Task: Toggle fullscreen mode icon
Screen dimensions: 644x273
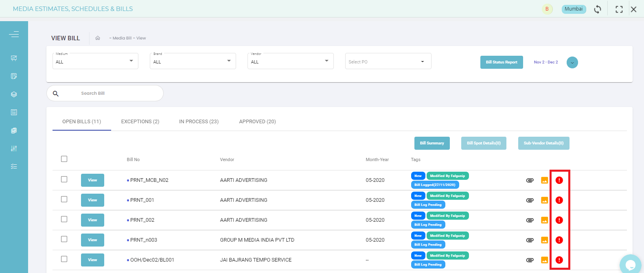Action: (x=619, y=9)
